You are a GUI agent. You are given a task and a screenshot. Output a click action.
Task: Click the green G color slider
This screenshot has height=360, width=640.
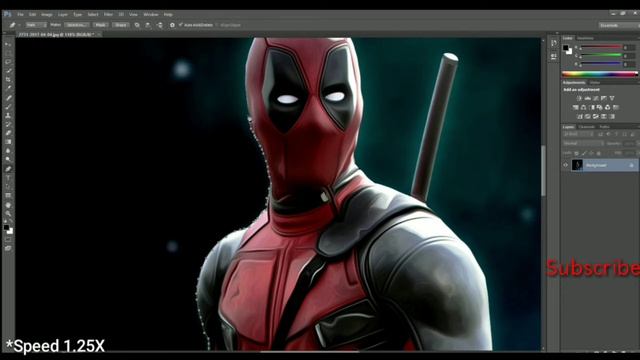coord(601,56)
